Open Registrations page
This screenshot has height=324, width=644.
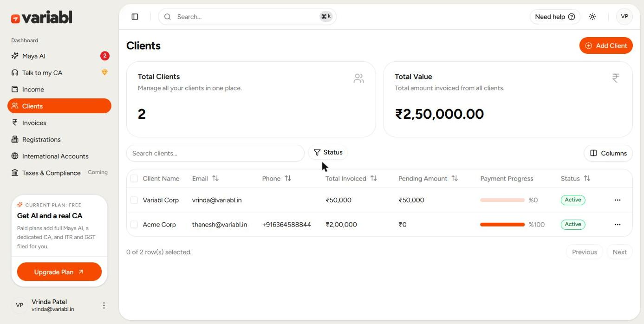point(59,139)
